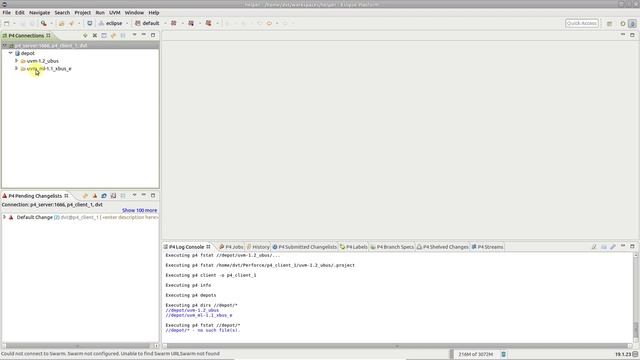This screenshot has width=640, height=360.
Task: Switch to the highlighted P4 perspective icon
Action: click(632, 24)
